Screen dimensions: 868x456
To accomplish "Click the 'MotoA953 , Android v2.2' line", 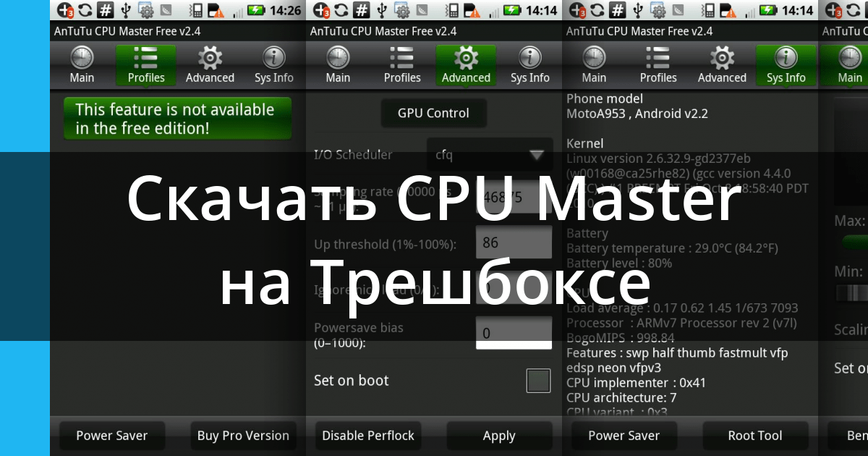I will (x=637, y=114).
